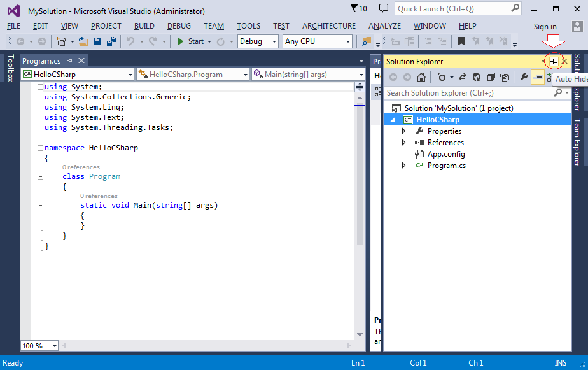Click the uncomment lines icon
This screenshot has width=588, height=370.
click(442, 41)
